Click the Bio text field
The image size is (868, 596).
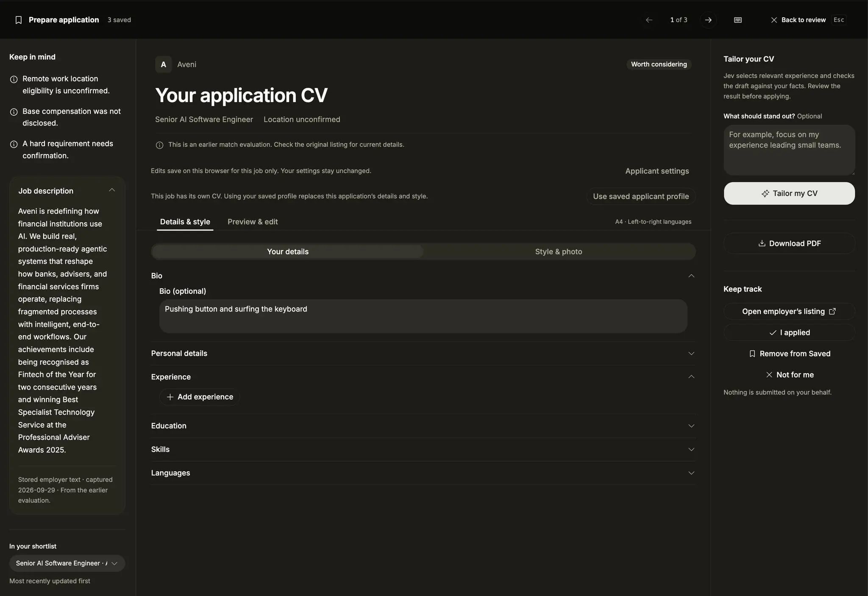pos(423,316)
